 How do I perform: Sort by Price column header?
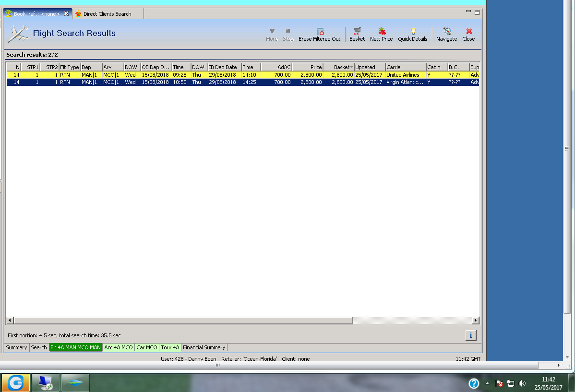coord(307,67)
